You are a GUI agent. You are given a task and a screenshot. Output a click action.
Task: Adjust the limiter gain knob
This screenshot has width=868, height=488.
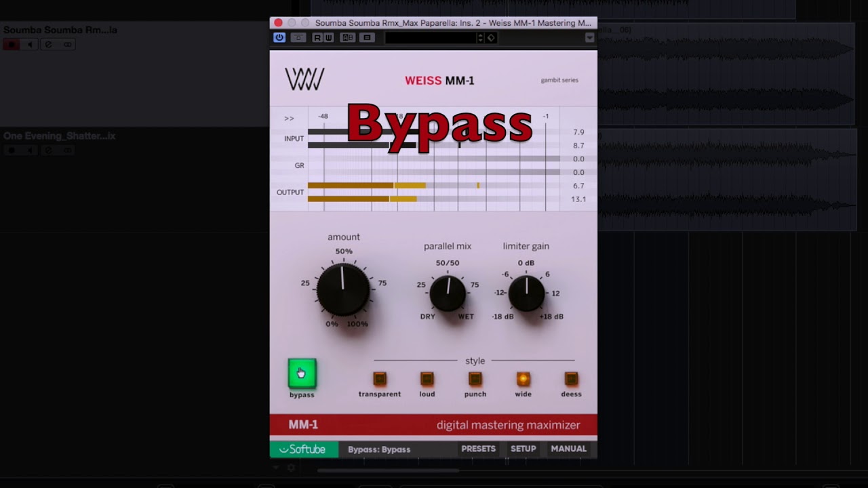click(526, 293)
